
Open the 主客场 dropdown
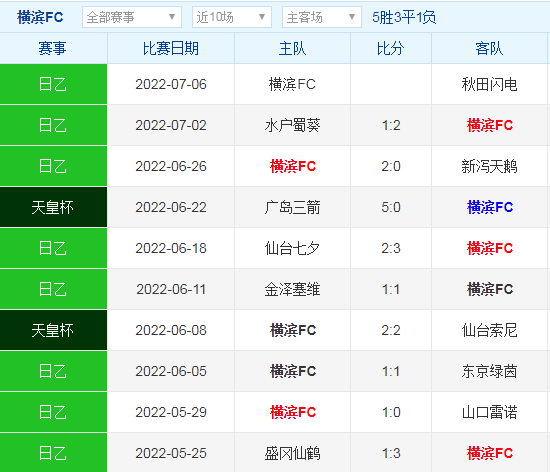[x=322, y=17]
